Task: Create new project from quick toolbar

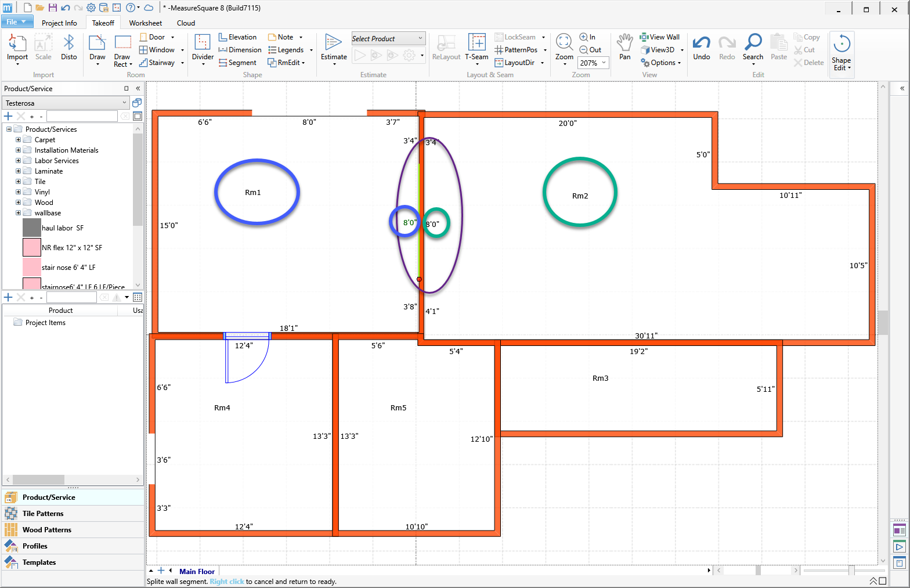Action: (x=27, y=8)
